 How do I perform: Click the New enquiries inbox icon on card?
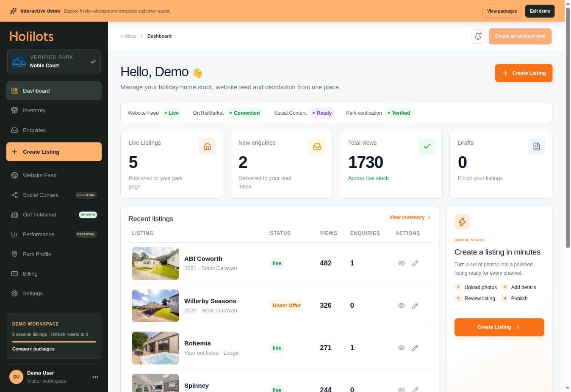317,146
